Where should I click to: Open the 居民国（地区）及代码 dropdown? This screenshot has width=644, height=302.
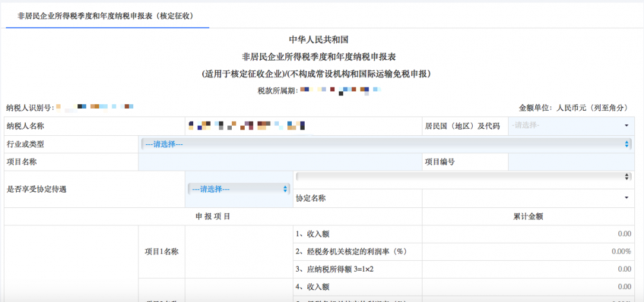pos(571,126)
